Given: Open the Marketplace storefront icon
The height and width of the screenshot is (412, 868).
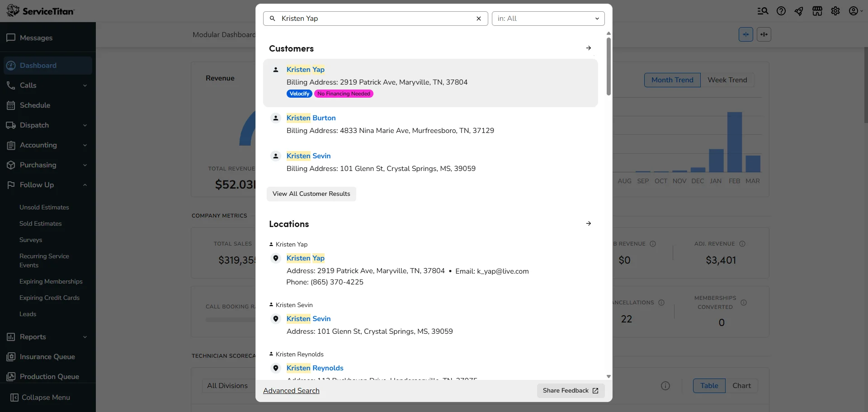Looking at the screenshot, I should click(x=817, y=11).
